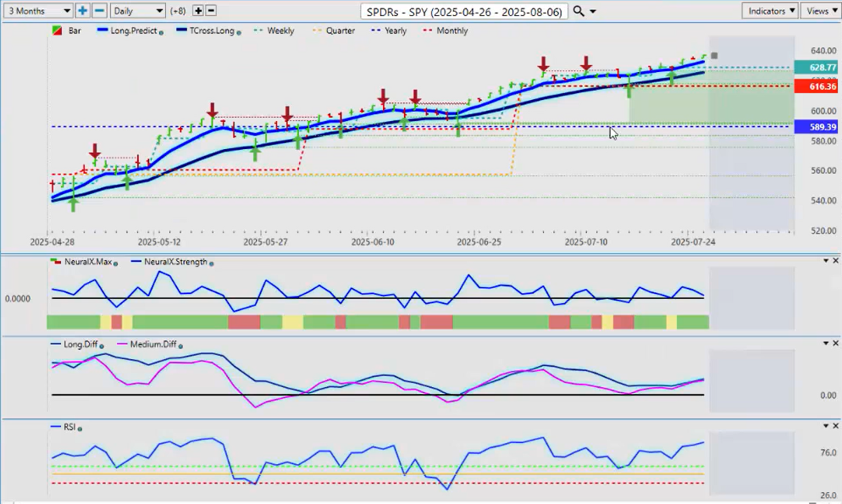Click the blue plus zoom-in button
This screenshot has height=504, width=842.
pos(83,11)
